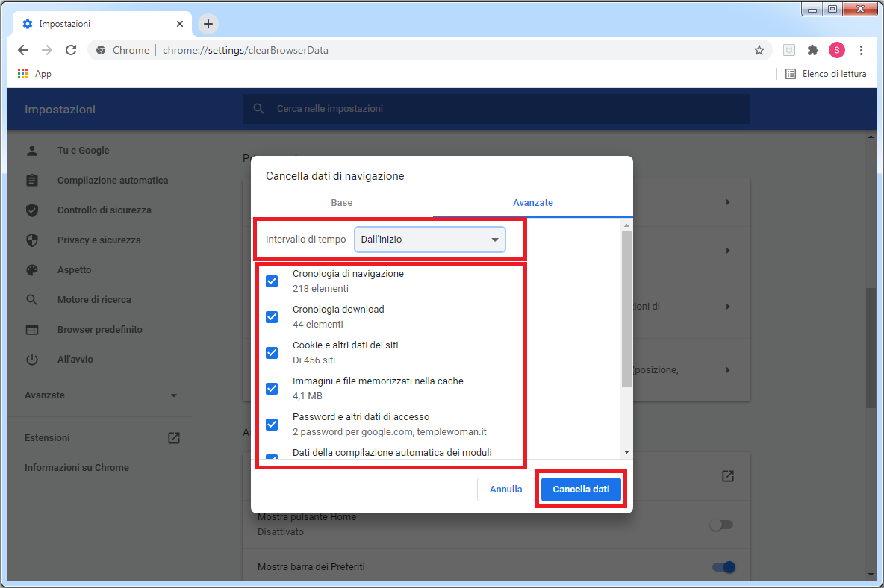This screenshot has width=884, height=588.
Task: Open the Extensions puzzle icon
Action: (x=813, y=50)
